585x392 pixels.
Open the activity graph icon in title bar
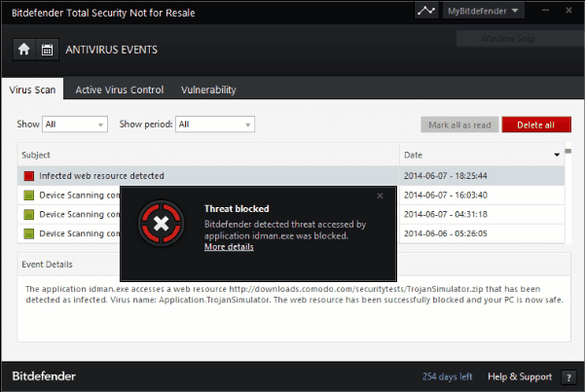pos(426,11)
